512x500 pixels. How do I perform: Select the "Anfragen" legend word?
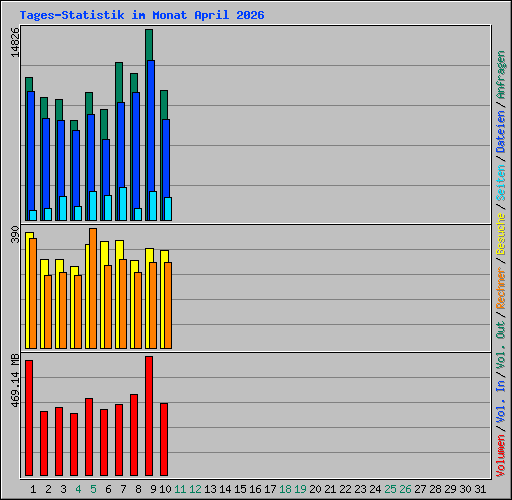[x=501, y=75]
